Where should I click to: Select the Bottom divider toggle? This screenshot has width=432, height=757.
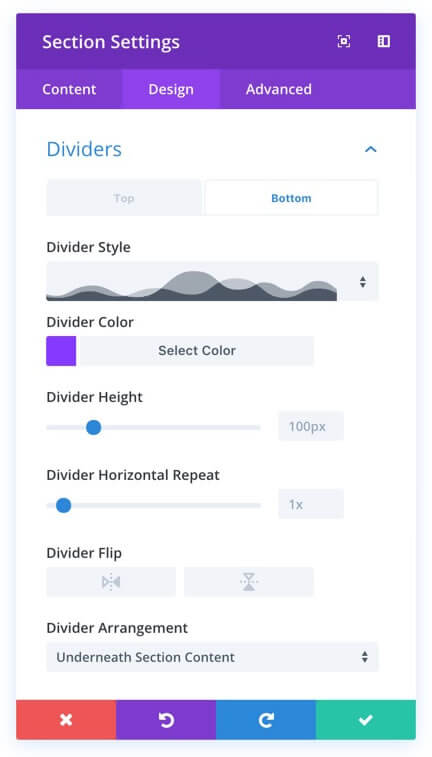[291, 198]
